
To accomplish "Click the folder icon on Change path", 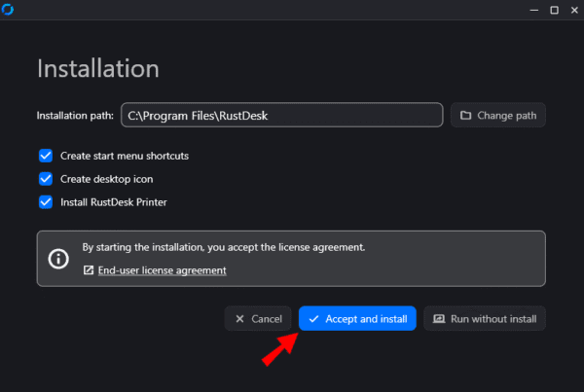I will click(x=465, y=116).
